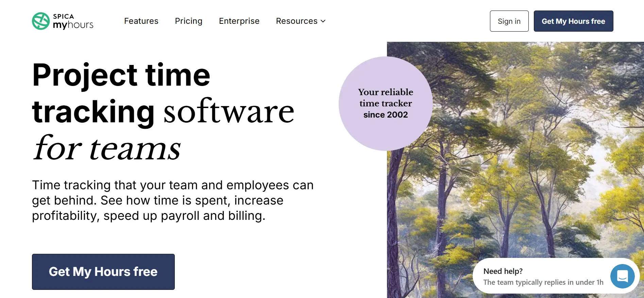Click the Spica My Hours logo

click(63, 21)
